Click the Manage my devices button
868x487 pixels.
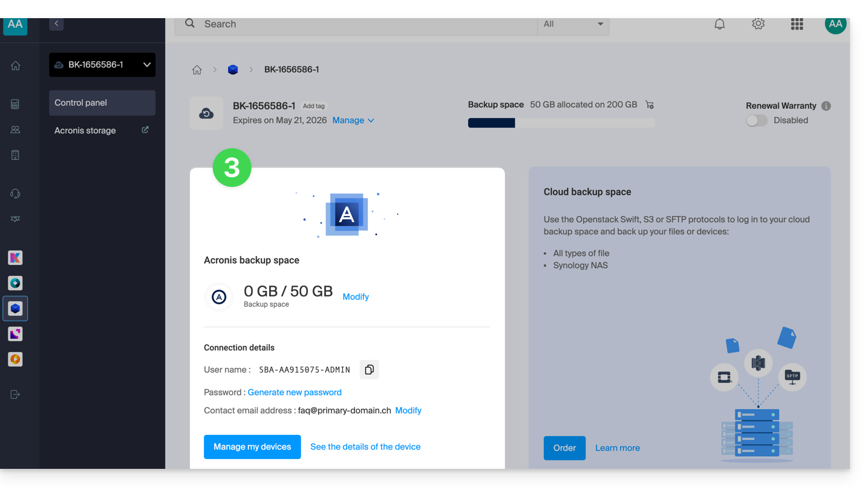252,447
